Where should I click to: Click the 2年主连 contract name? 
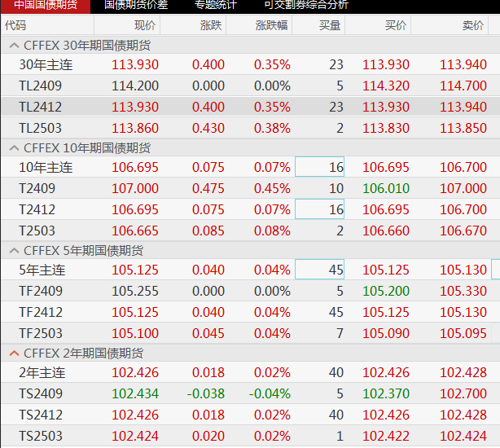42,372
